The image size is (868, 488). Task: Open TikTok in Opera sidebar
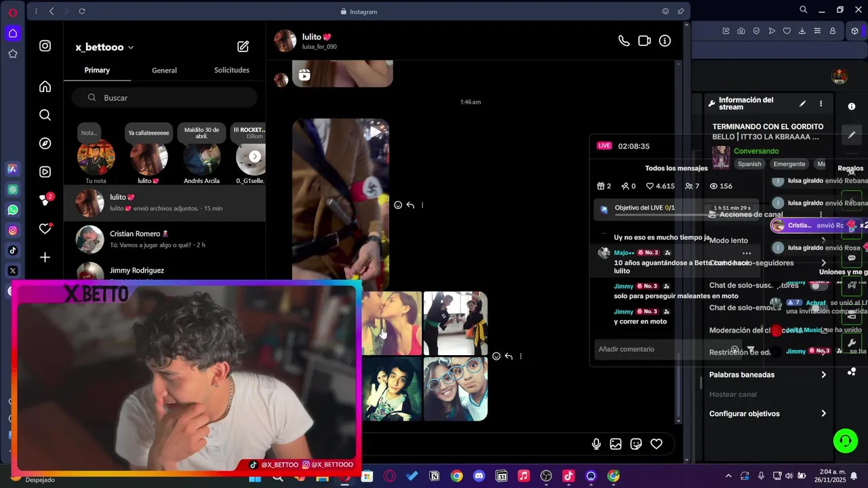click(13, 251)
